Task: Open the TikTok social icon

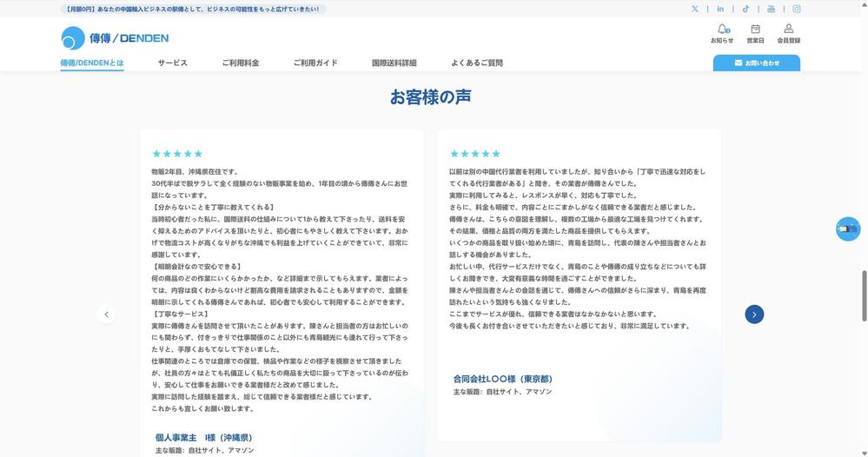Action: pyautogui.click(x=745, y=9)
